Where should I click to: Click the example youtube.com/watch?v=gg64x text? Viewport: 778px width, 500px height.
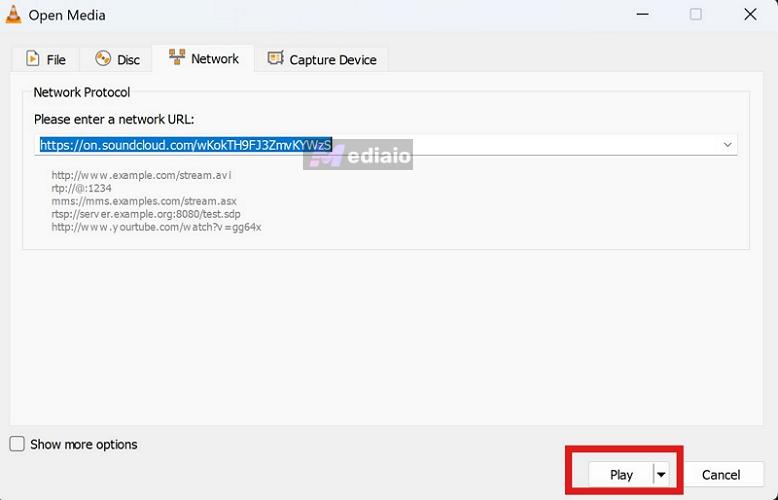tap(156, 227)
